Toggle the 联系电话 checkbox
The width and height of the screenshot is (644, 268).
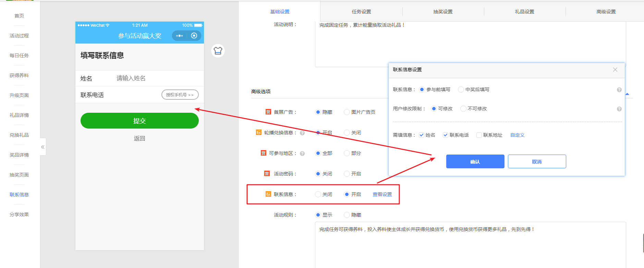coord(446,135)
